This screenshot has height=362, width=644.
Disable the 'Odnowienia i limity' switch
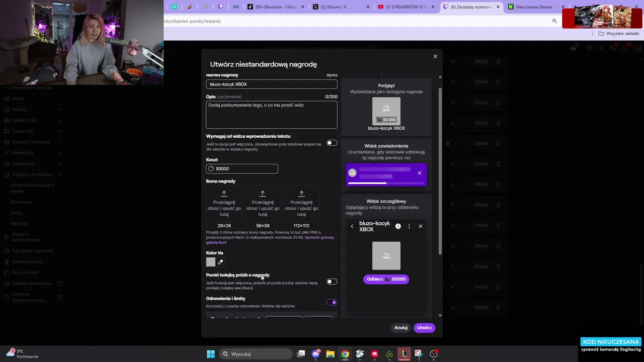332,302
